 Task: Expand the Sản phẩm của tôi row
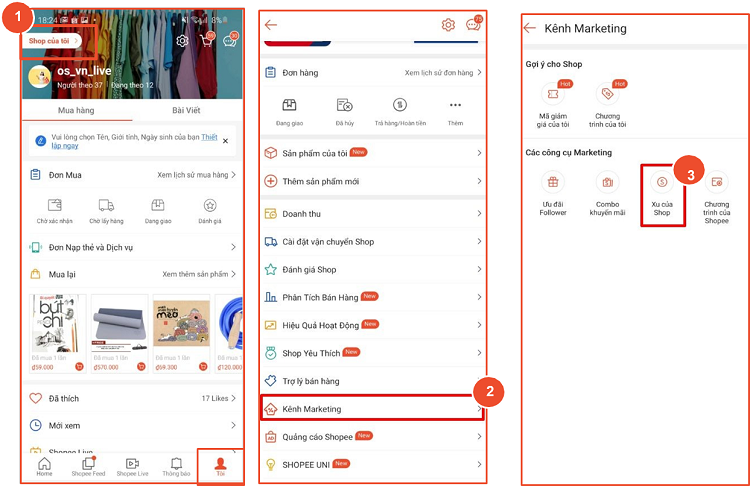(x=372, y=153)
